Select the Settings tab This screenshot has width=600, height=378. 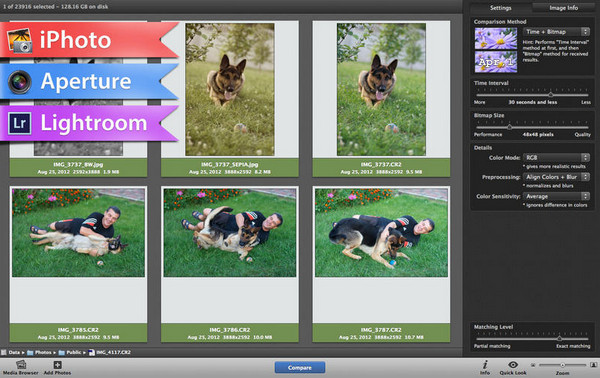pyautogui.click(x=501, y=8)
